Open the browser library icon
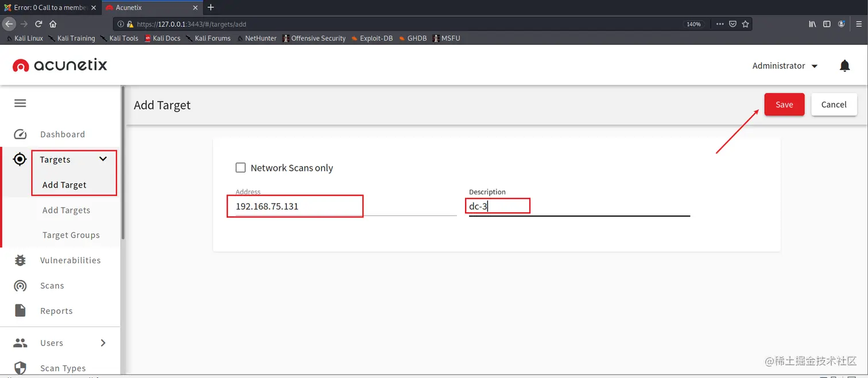The height and width of the screenshot is (378, 868). (x=812, y=24)
